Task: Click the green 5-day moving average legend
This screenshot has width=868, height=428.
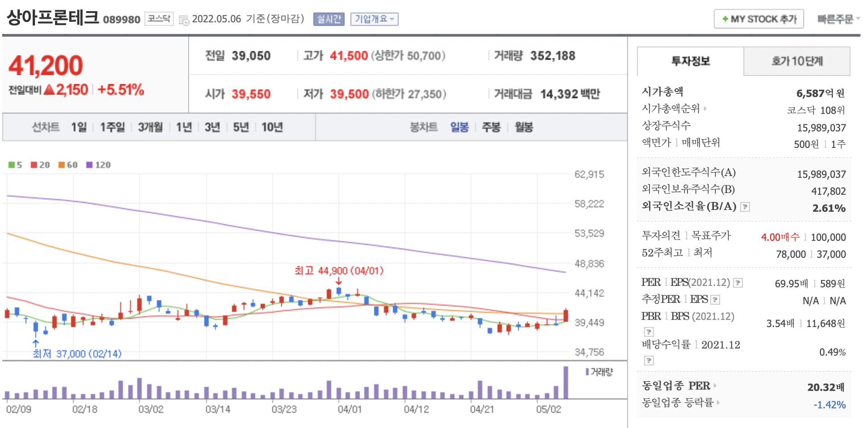Action: point(15,165)
